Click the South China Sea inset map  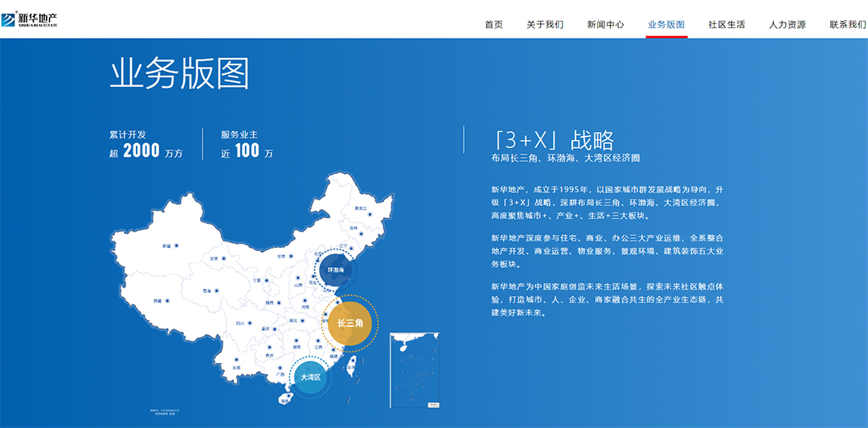click(x=415, y=368)
